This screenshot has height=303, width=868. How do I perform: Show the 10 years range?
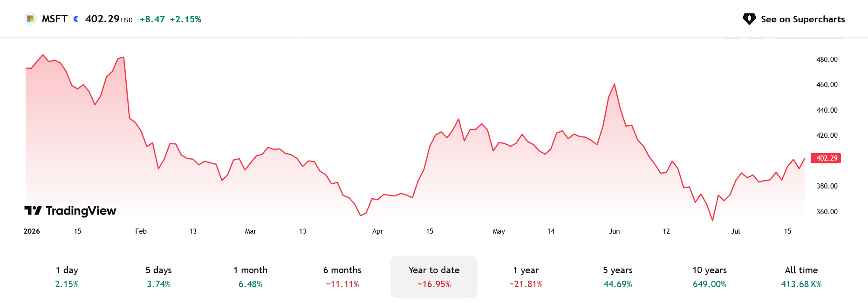click(710, 276)
